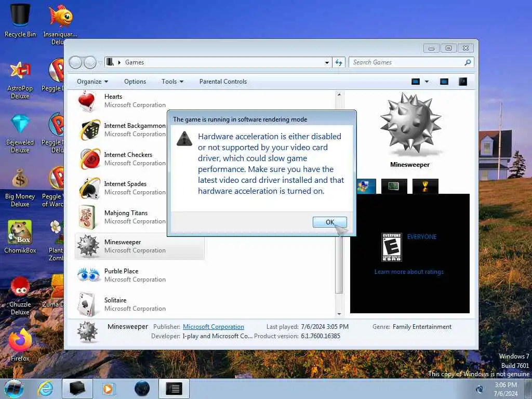Click the game list scroll down arrow
Viewport: 532px width, 399px height.
pyautogui.click(x=339, y=314)
